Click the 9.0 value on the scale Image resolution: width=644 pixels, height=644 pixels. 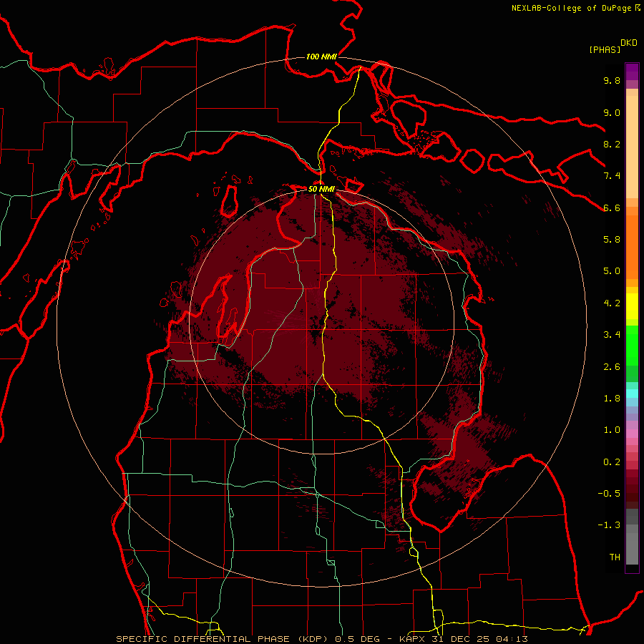[x=612, y=112]
